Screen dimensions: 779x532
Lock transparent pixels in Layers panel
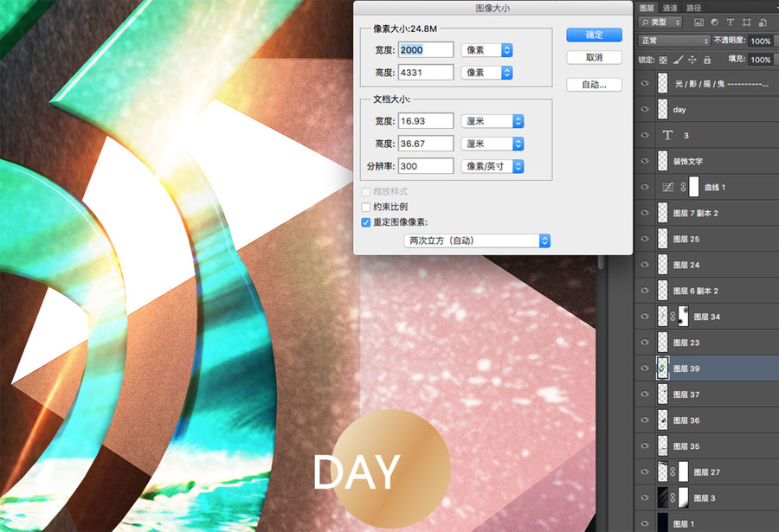coord(663,60)
